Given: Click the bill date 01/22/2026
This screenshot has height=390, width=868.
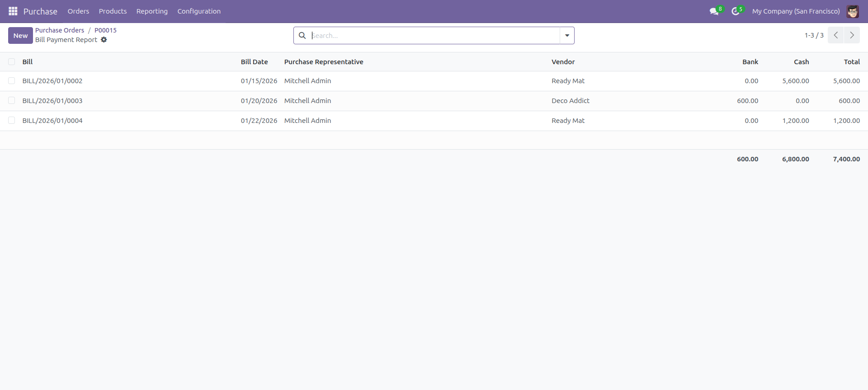Looking at the screenshot, I should [x=259, y=121].
